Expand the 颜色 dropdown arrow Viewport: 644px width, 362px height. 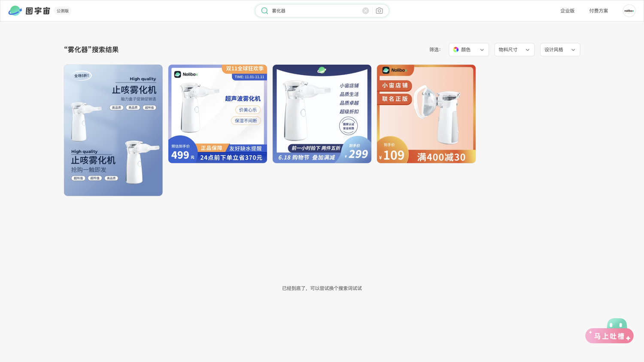(x=482, y=50)
